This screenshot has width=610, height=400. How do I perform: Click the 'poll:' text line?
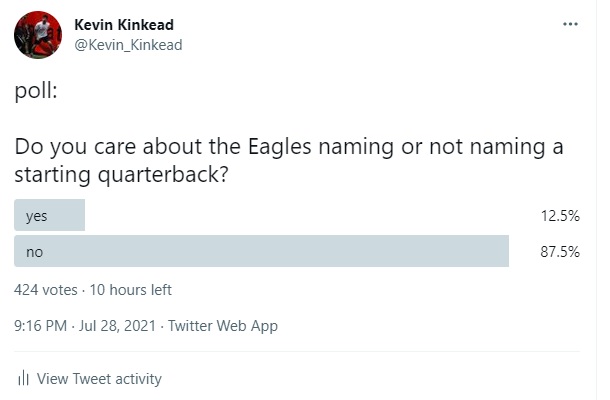click(x=36, y=92)
